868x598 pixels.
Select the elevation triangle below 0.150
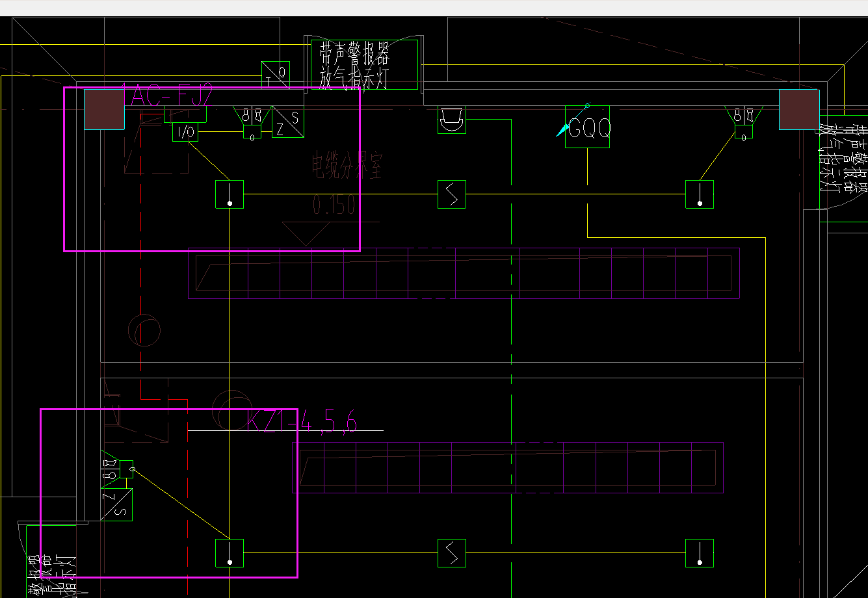point(306,234)
